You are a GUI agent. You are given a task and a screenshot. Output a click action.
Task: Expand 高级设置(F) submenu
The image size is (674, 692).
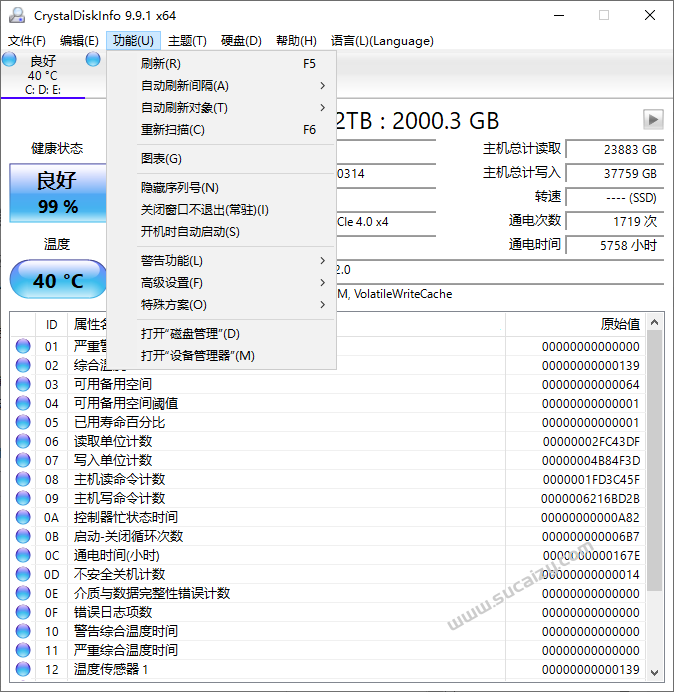coord(222,282)
